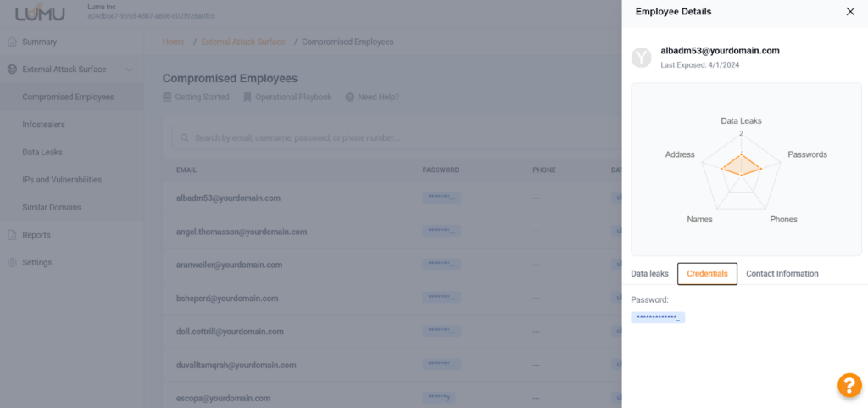Open Infostealers in the sidebar

click(x=43, y=125)
